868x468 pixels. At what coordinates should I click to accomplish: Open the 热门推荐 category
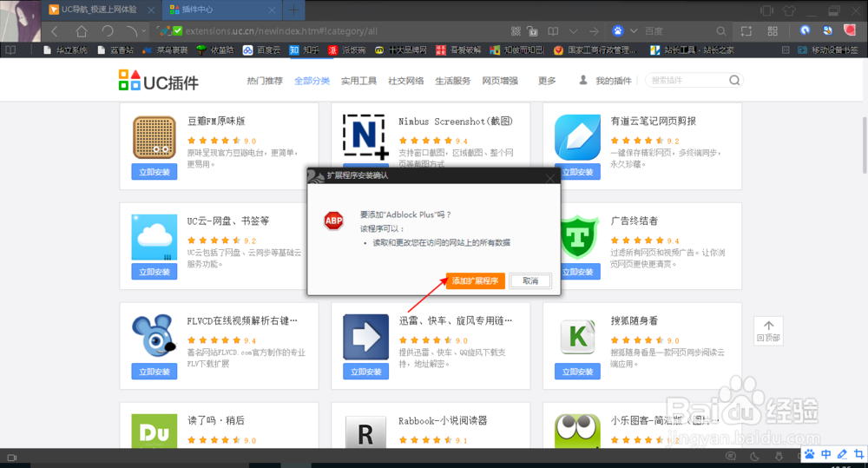pos(265,81)
